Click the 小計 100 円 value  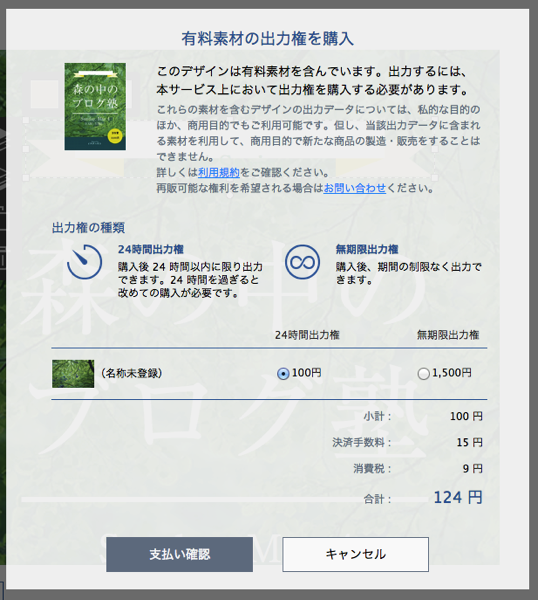pyautogui.click(x=466, y=416)
